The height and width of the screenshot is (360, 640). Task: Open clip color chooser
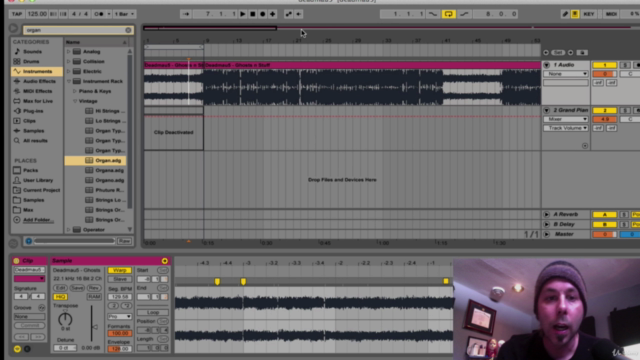[x=29, y=278]
